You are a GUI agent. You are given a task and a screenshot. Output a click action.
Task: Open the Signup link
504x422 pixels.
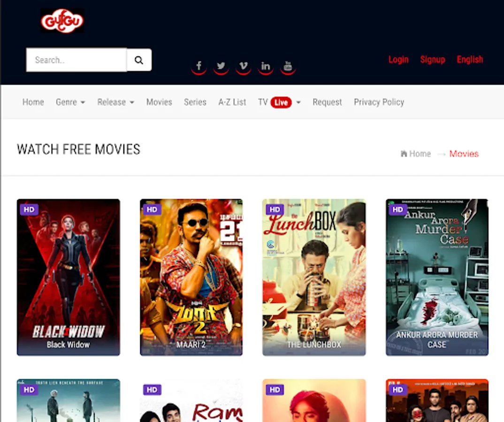click(x=433, y=60)
